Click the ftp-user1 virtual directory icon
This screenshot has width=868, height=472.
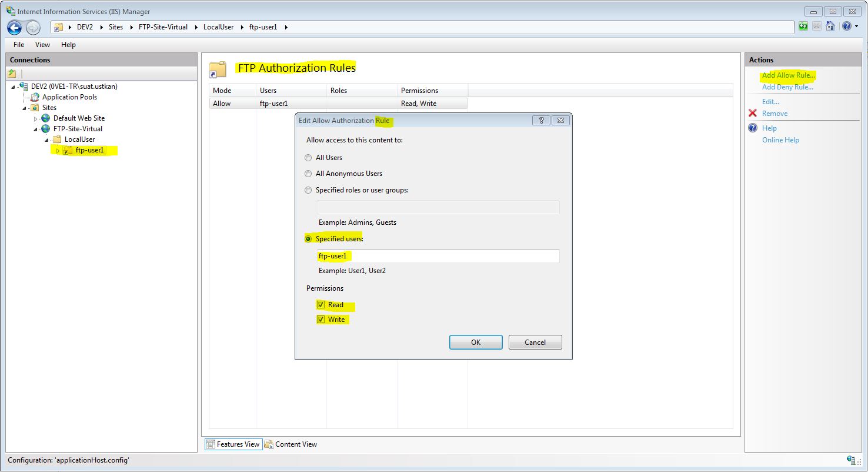click(x=68, y=151)
